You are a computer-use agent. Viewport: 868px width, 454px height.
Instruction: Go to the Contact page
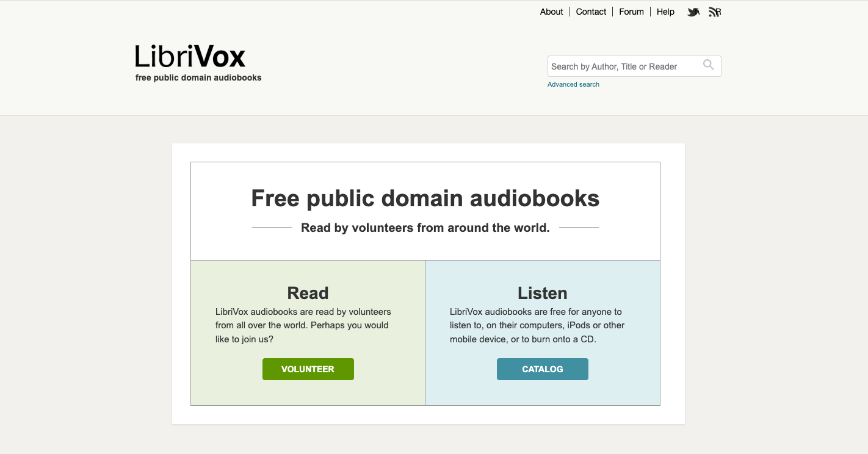(591, 12)
